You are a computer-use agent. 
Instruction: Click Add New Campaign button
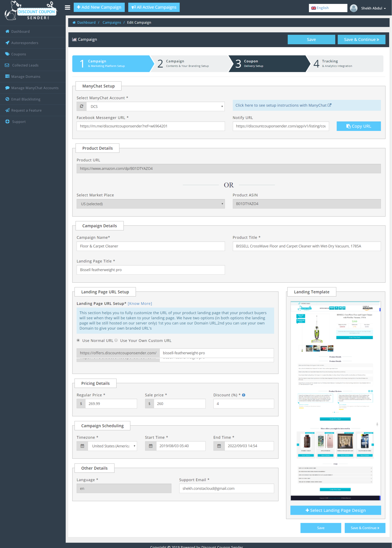[99, 7]
